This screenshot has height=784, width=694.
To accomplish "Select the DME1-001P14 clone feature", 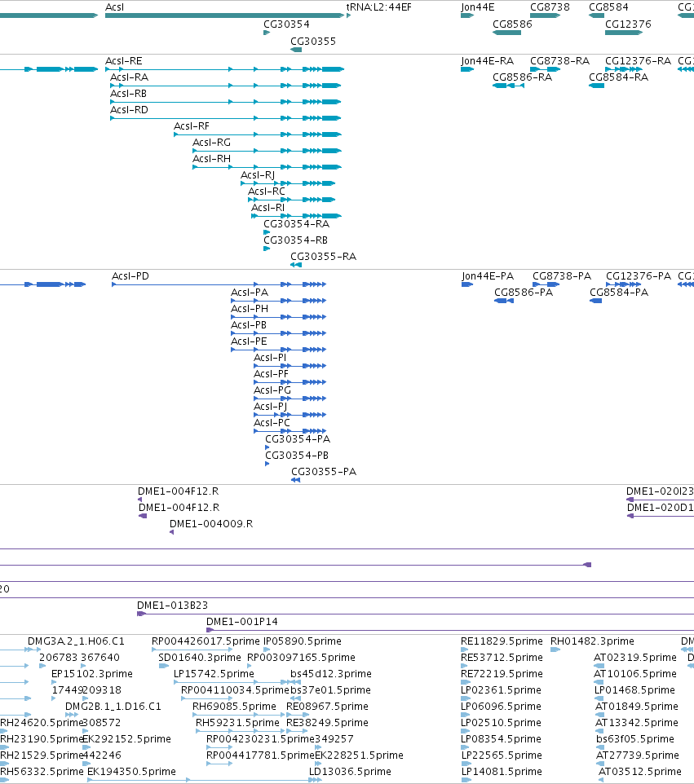I will coord(450,630).
